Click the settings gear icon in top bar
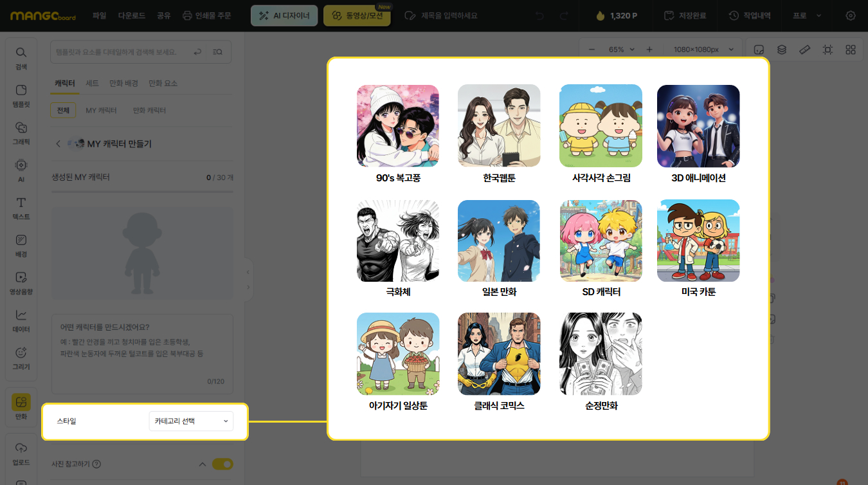868x485 pixels. tap(851, 15)
